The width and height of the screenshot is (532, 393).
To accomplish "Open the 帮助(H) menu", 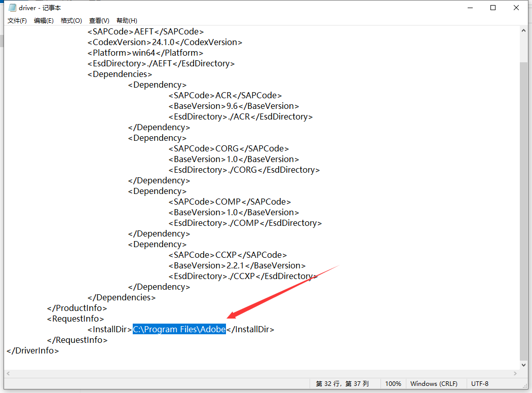I will [127, 21].
